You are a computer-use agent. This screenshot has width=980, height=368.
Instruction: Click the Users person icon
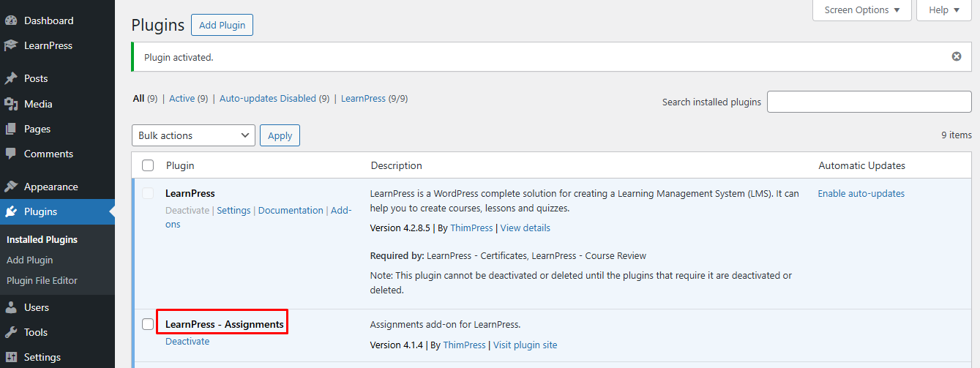[x=11, y=307]
